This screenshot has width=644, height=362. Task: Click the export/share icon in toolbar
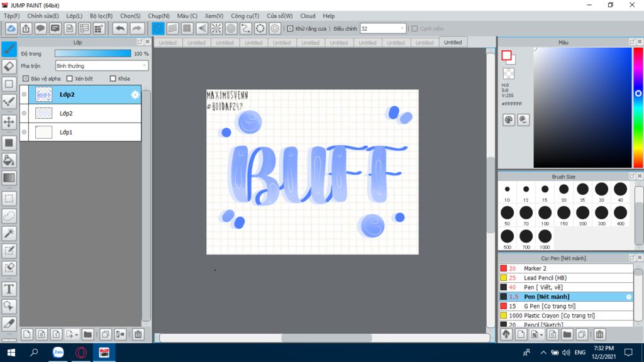tap(26, 28)
